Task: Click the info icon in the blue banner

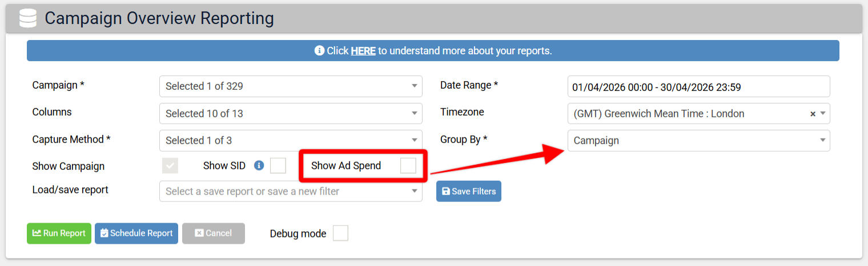Action: (319, 51)
